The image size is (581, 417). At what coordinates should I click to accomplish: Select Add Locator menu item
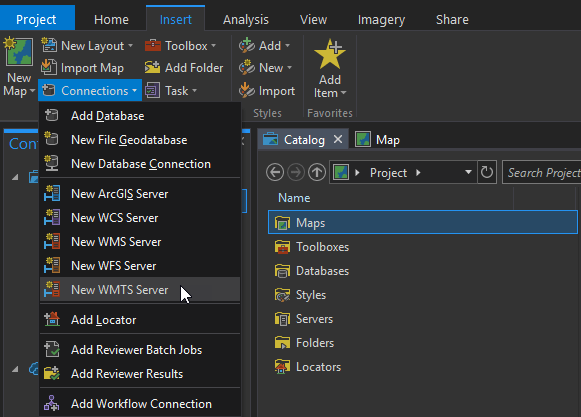(140, 320)
